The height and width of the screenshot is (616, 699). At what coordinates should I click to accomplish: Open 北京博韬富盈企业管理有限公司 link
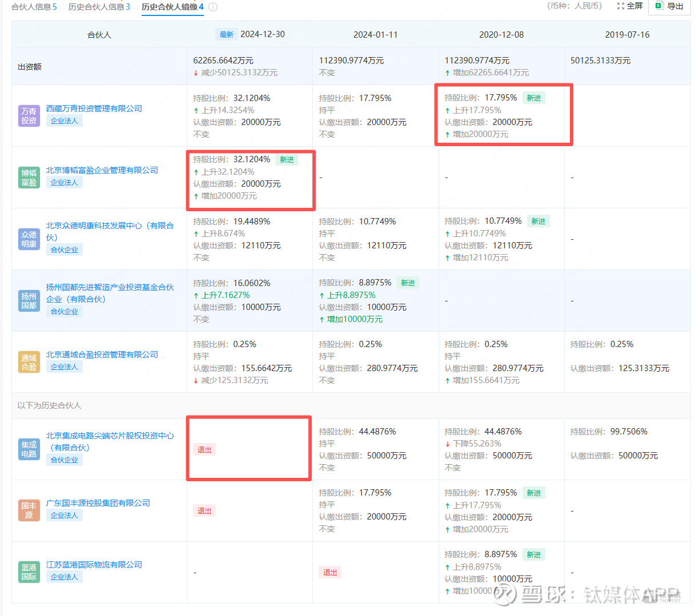tap(102, 170)
